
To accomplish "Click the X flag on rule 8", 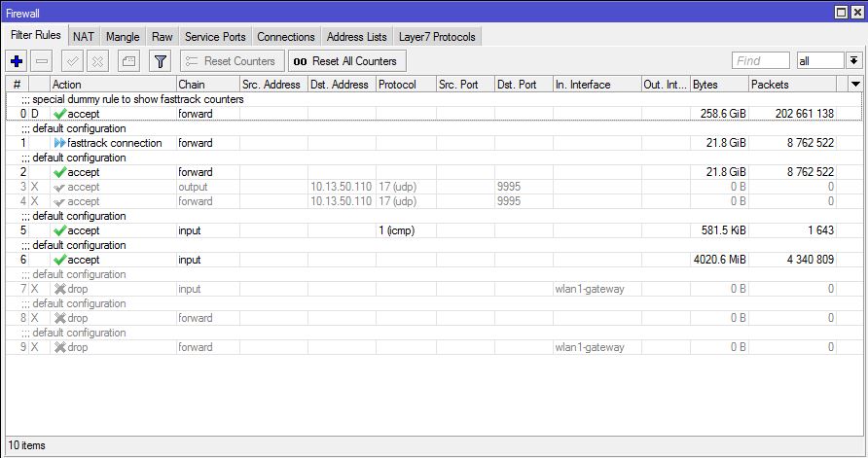I will pyautogui.click(x=34, y=318).
